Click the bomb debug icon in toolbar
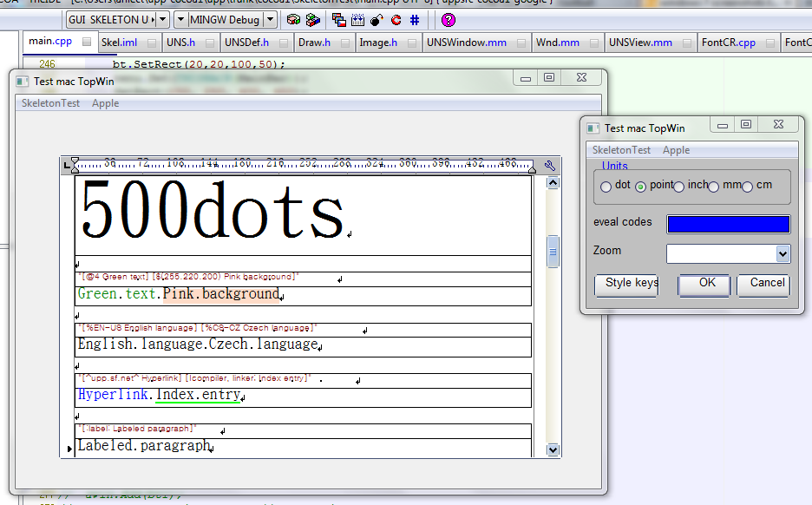Screen dimensions: 812x505 click(377, 19)
